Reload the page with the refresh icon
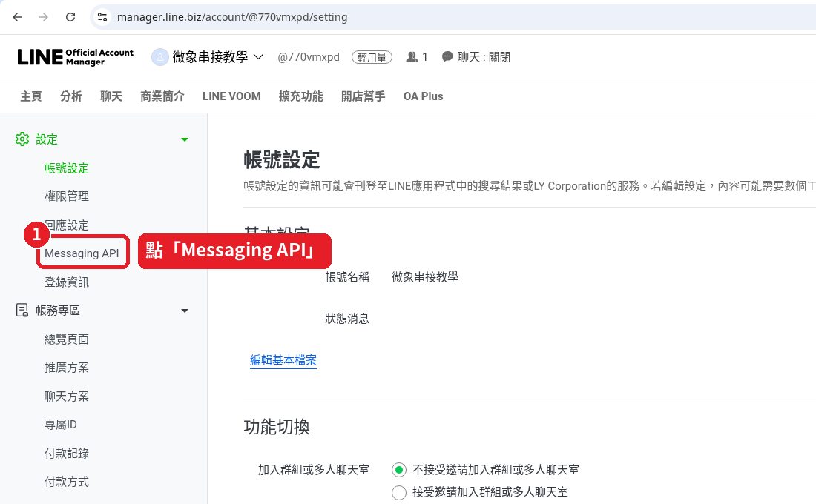This screenshot has height=504, width=816. [x=70, y=17]
